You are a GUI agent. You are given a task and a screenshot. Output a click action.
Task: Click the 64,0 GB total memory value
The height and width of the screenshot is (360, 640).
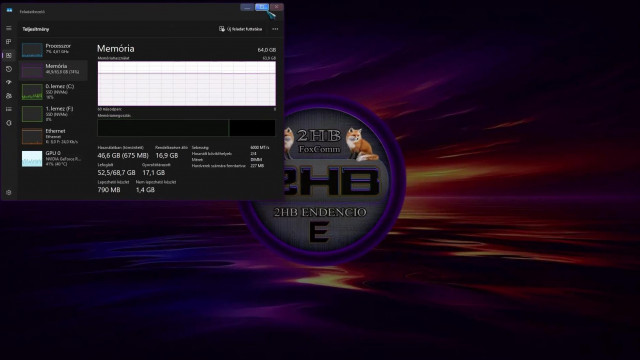coord(267,50)
